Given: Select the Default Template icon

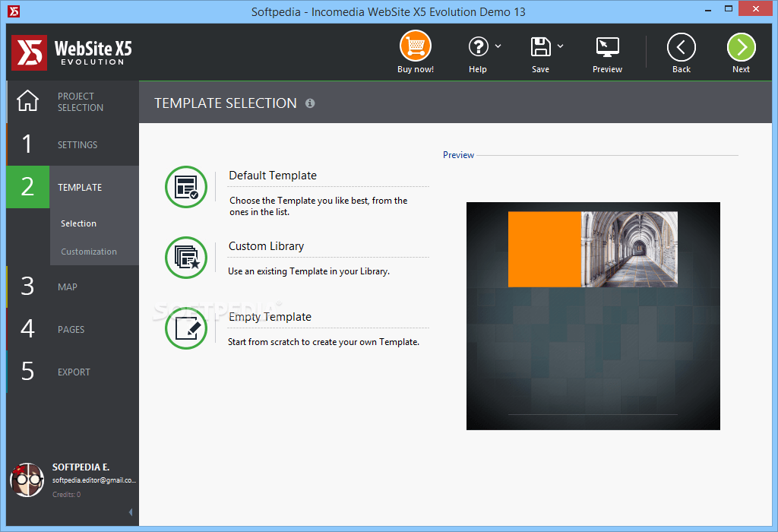Looking at the screenshot, I should pyautogui.click(x=186, y=186).
